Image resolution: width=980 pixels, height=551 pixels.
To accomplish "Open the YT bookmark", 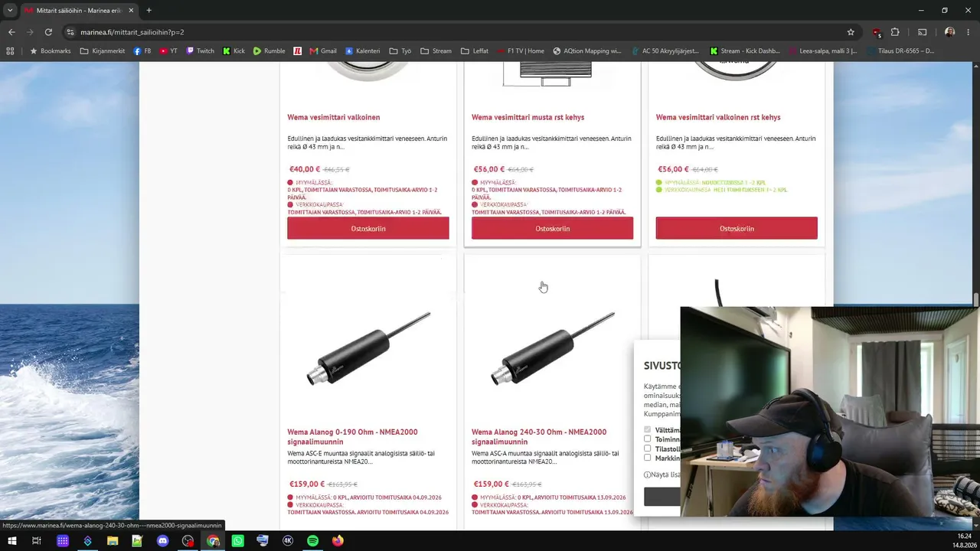I will 168,51.
